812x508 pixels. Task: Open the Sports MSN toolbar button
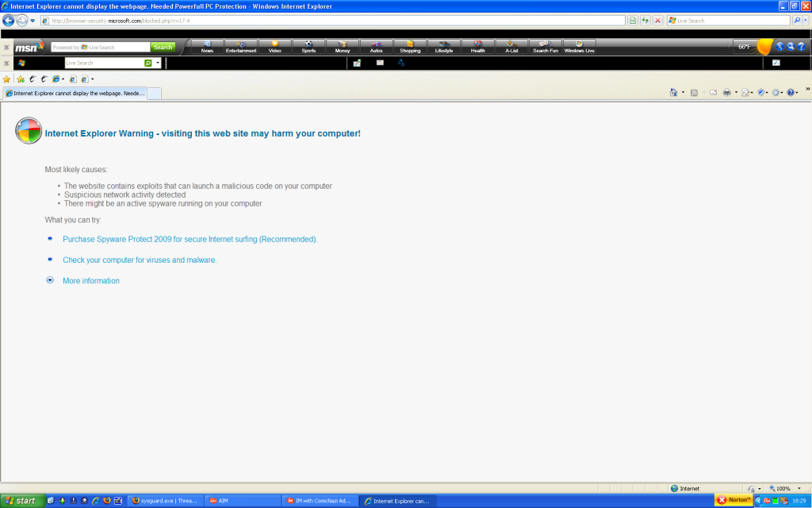[308, 47]
